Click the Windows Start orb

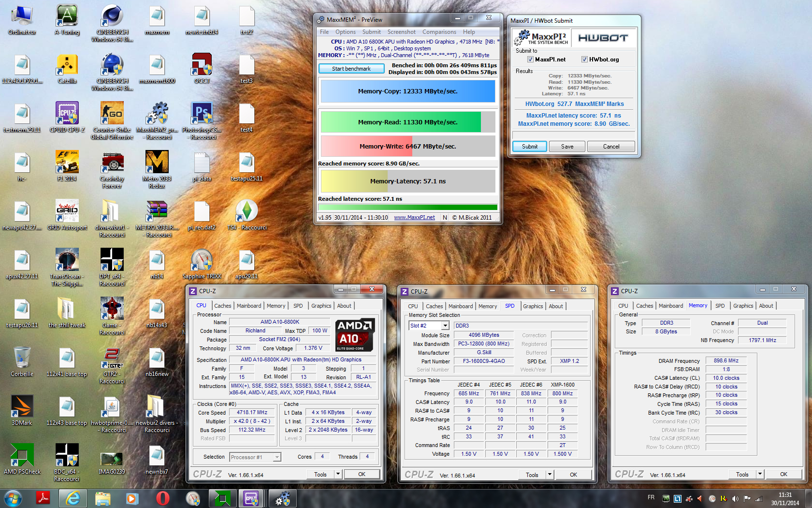click(13, 498)
